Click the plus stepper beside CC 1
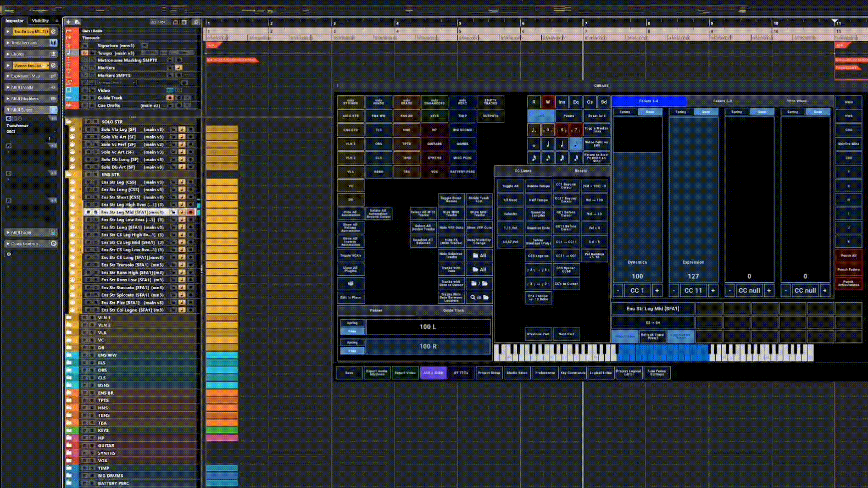 point(656,290)
